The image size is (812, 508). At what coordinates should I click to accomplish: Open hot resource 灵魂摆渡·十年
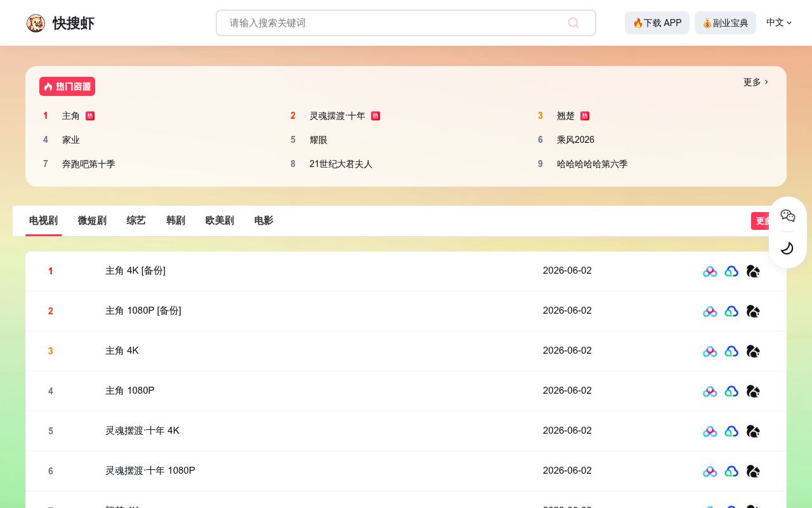337,116
